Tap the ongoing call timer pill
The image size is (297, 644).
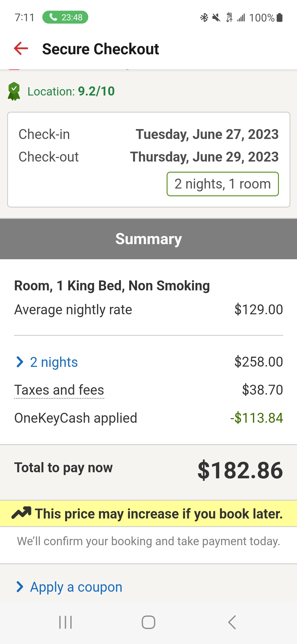coord(65,17)
